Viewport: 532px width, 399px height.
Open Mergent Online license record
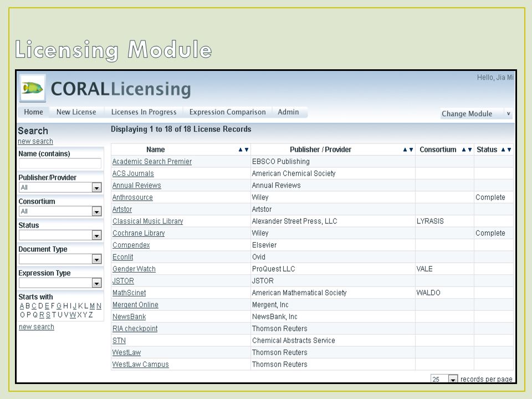point(135,305)
